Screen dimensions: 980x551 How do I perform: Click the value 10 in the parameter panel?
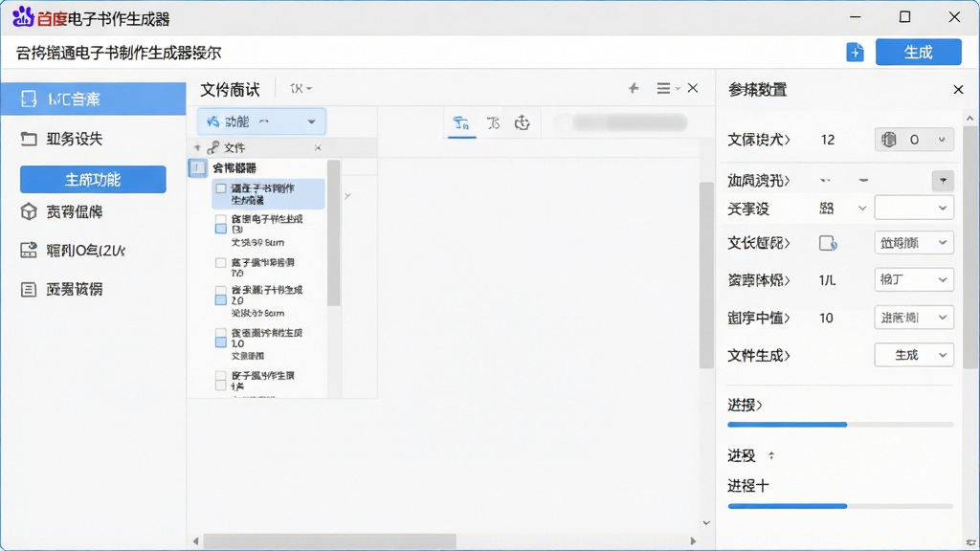(x=826, y=318)
